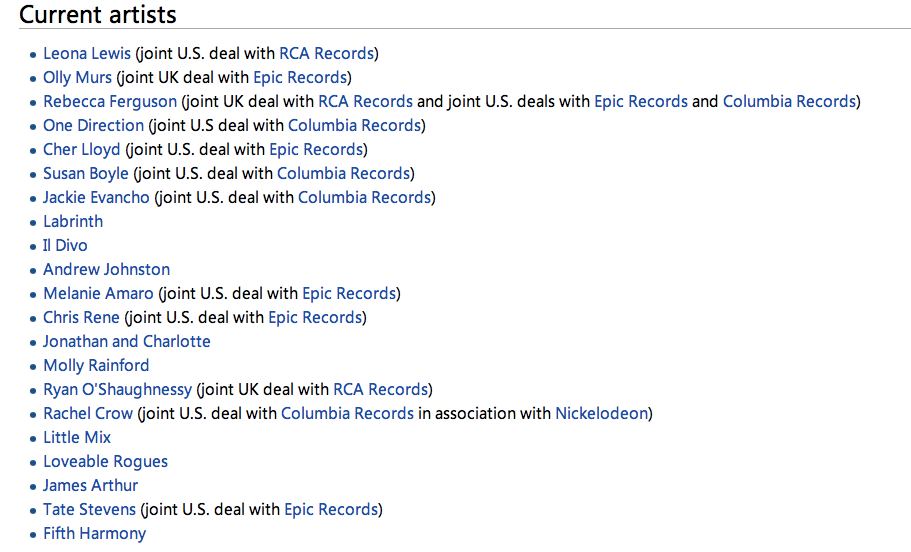Visit the Jackie Evancho link
Image resolution: width=911 pixels, height=552 pixels.
click(x=96, y=198)
